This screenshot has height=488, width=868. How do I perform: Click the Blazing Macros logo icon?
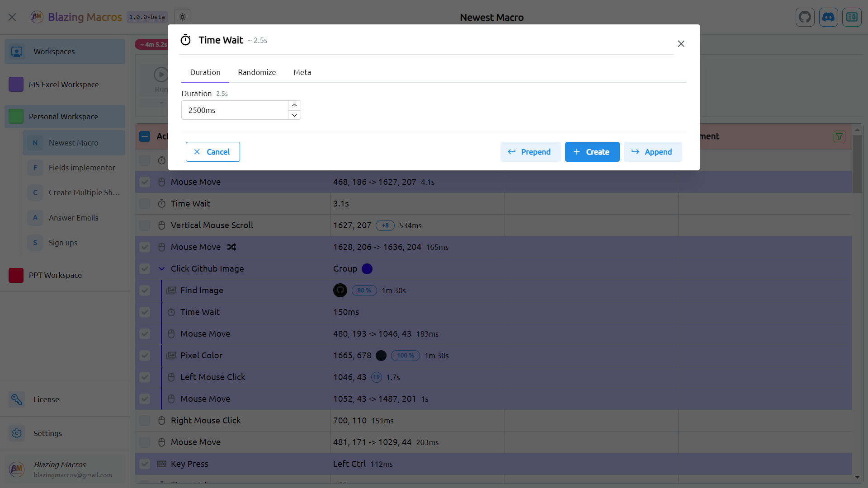click(37, 17)
